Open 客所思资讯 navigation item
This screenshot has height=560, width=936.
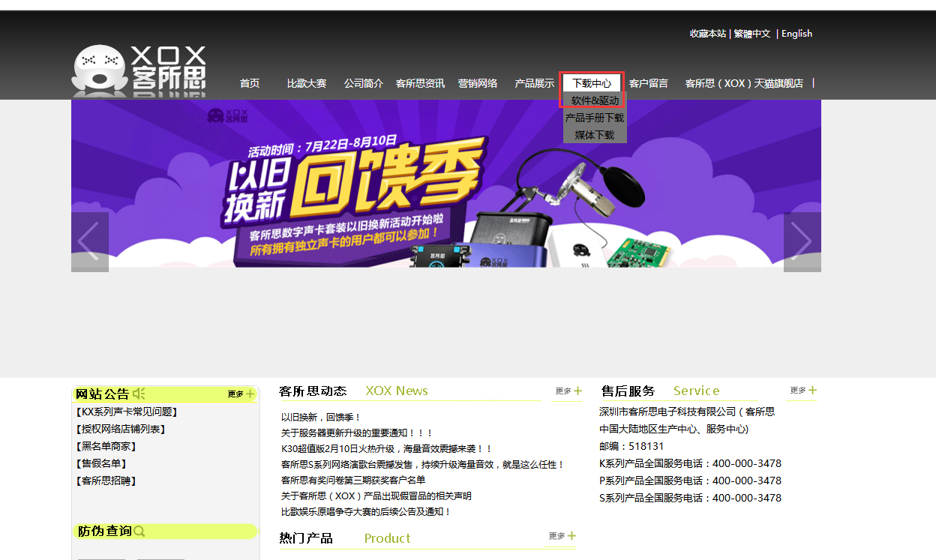pos(420,83)
